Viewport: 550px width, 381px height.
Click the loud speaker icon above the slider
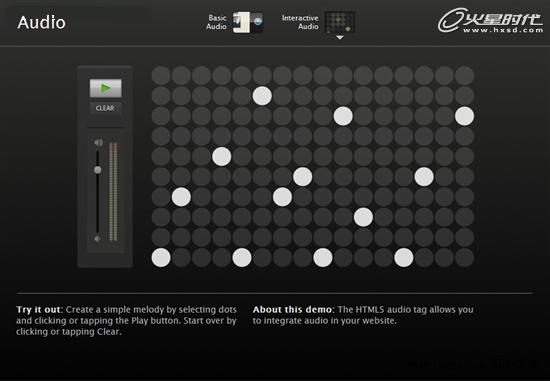[x=98, y=142]
